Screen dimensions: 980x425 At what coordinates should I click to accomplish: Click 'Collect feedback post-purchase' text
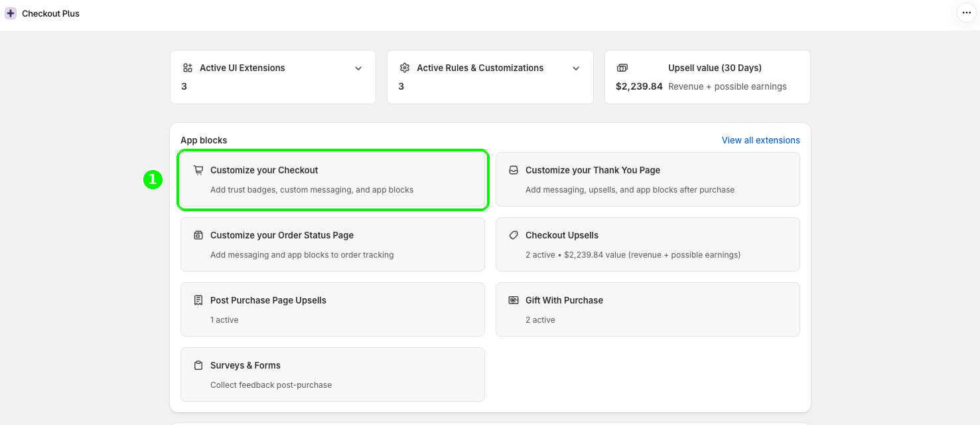click(x=271, y=385)
